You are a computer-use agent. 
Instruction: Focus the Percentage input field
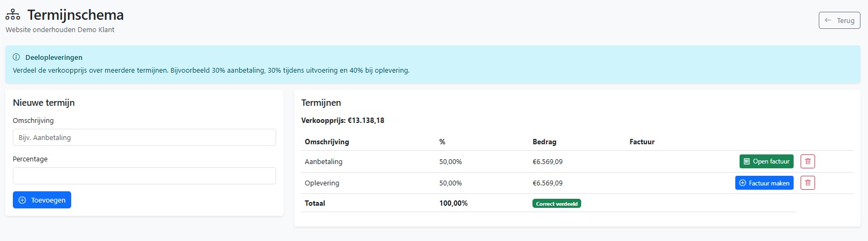144,176
